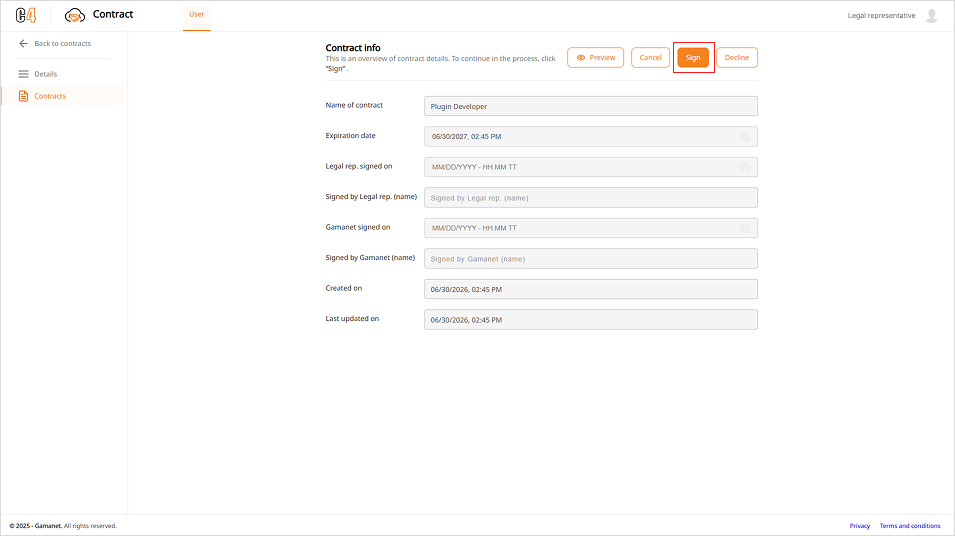The height and width of the screenshot is (536, 955).
Task: Click the Cancel button
Action: pyautogui.click(x=650, y=57)
